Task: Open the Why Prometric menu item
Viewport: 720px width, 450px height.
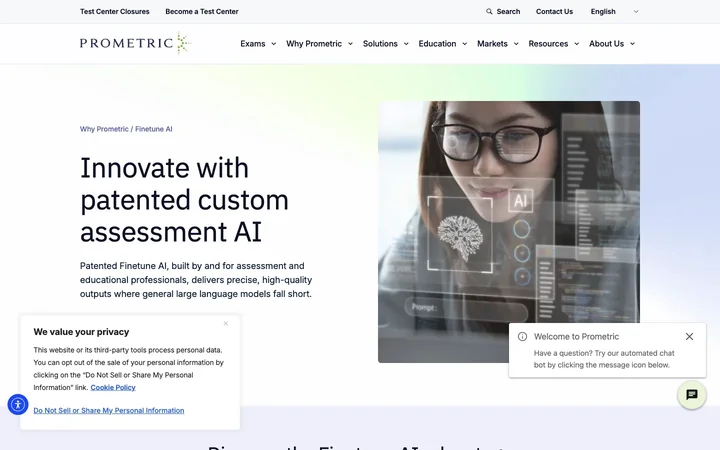Action: pyautogui.click(x=314, y=44)
